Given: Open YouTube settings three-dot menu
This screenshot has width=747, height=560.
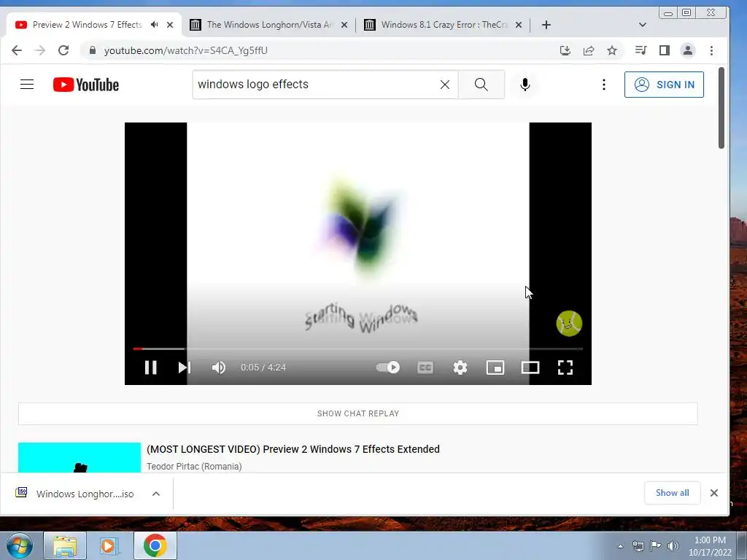Looking at the screenshot, I should (603, 85).
